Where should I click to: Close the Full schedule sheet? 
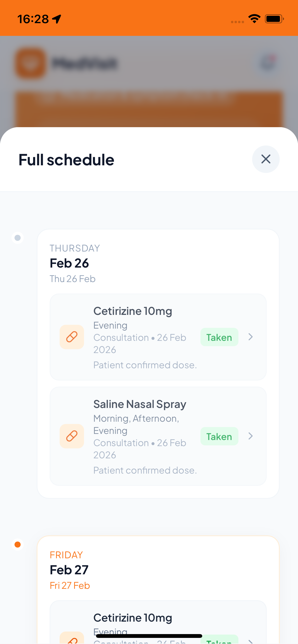[266, 159]
